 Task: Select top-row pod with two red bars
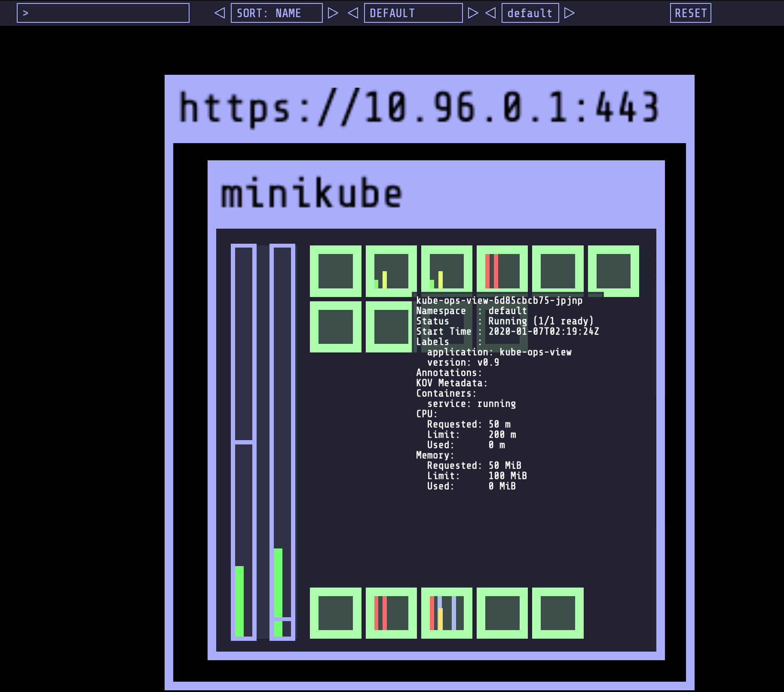coord(502,271)
